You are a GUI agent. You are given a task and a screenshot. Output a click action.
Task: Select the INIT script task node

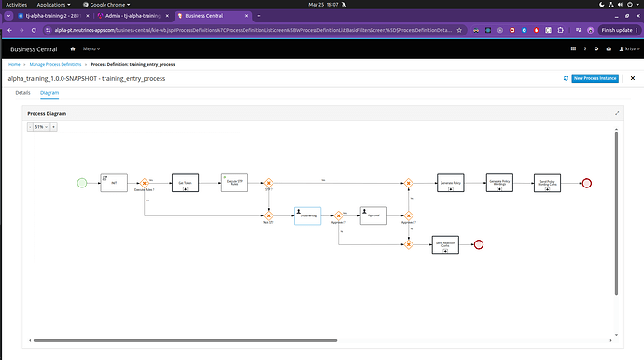pyautogui.click(x=114, y=183)
